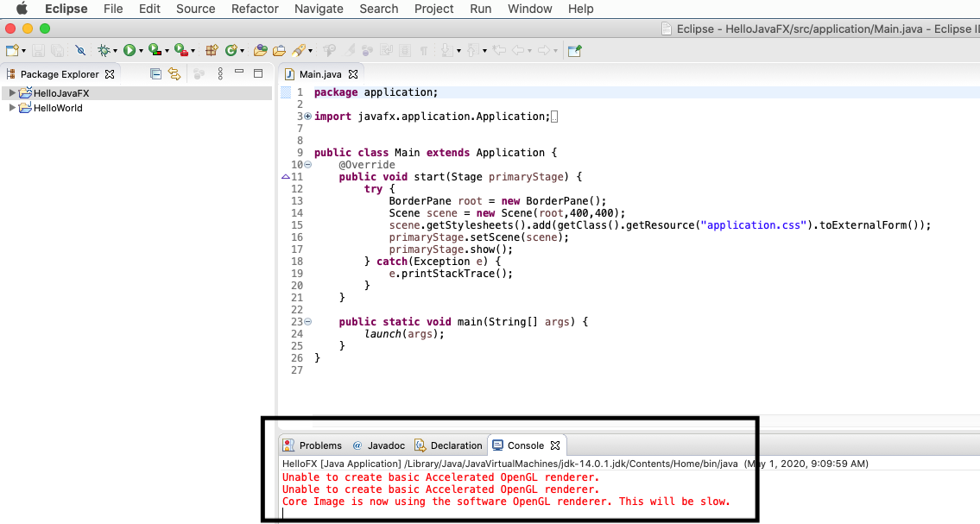Click the Save All toolbar icon
The image size is (980, 524).
point(58,51)
